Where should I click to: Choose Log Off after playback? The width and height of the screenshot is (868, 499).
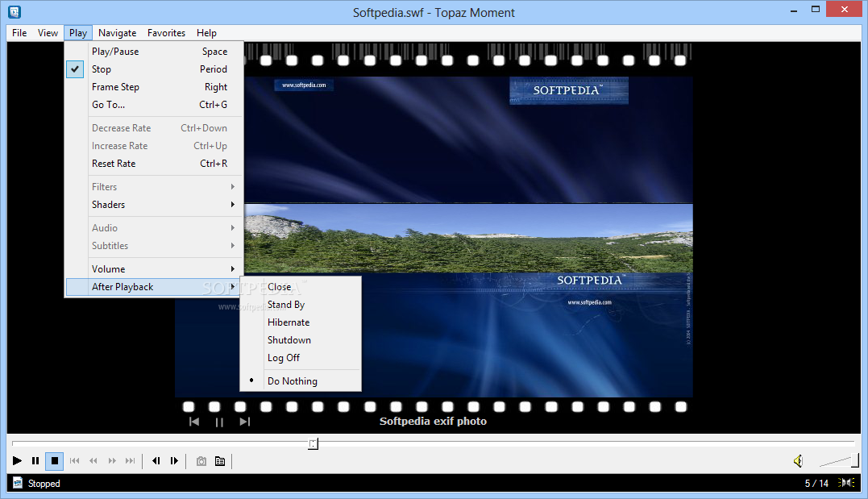point(301,358)
